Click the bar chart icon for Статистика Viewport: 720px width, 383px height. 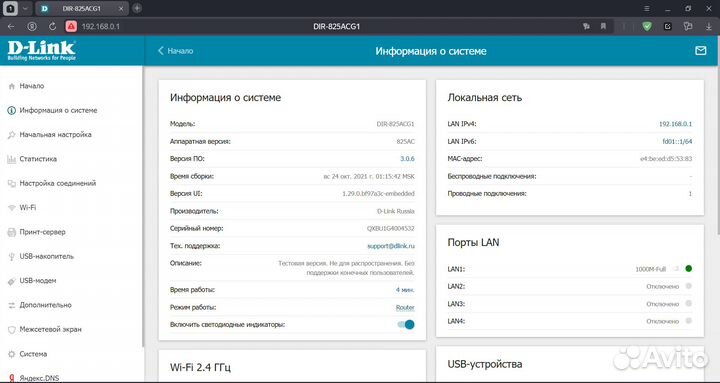(11, 159)
